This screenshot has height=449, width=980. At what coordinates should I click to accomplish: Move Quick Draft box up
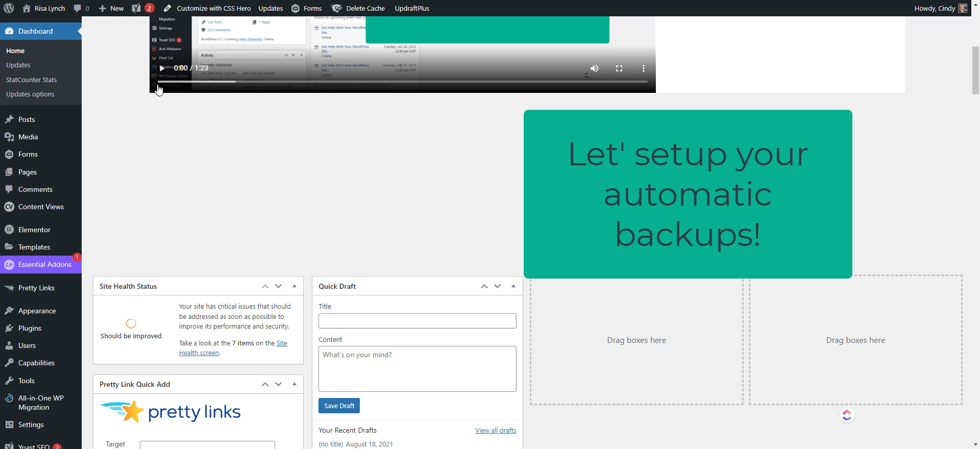[x=484, y=286]
